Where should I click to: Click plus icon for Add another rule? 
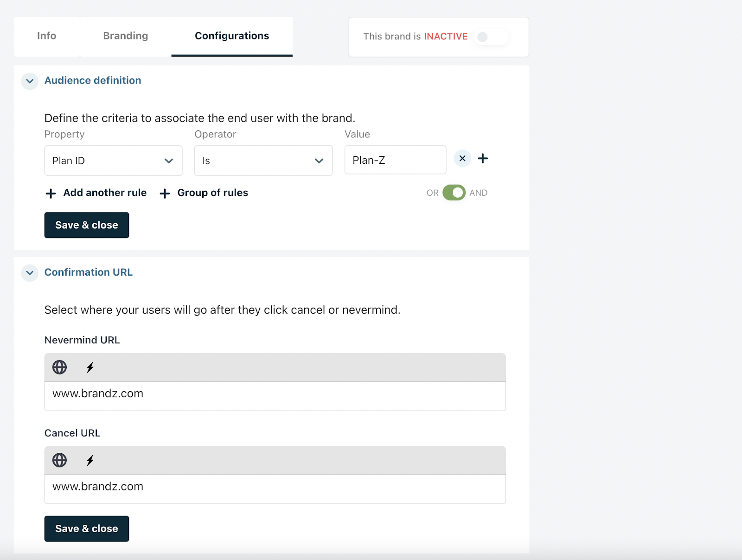point(51,193)
